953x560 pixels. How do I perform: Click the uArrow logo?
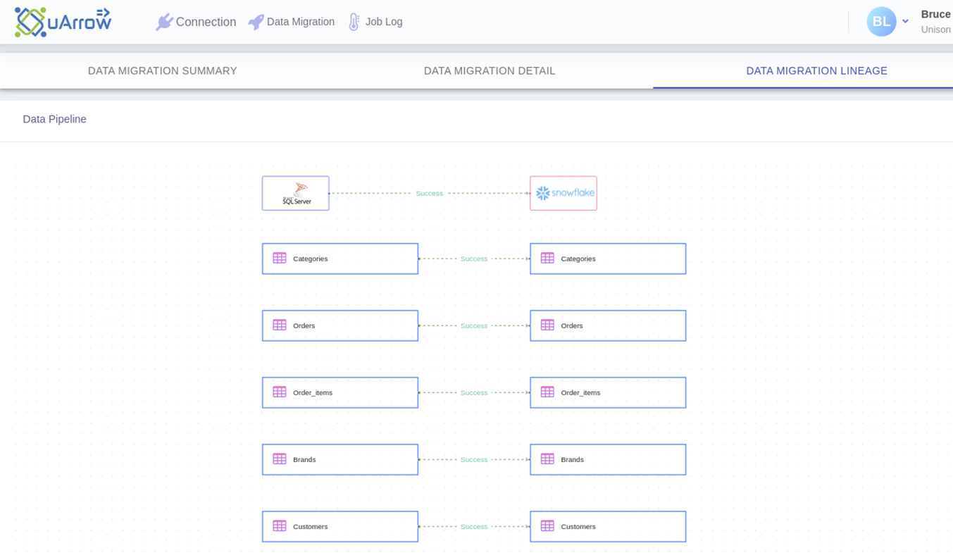click(63, 22)
